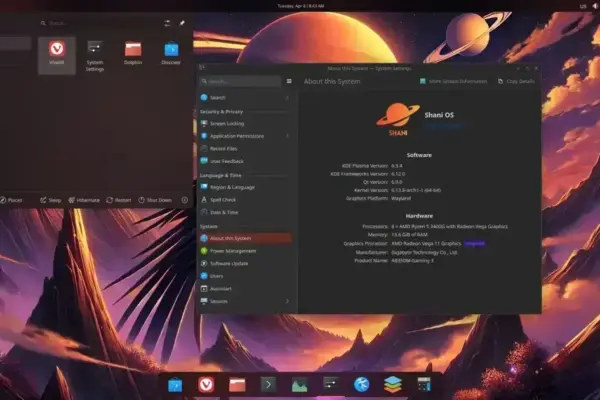Open the Shani OS website link
The width and height of the screenshot is (600, 400).
[444, 125]
